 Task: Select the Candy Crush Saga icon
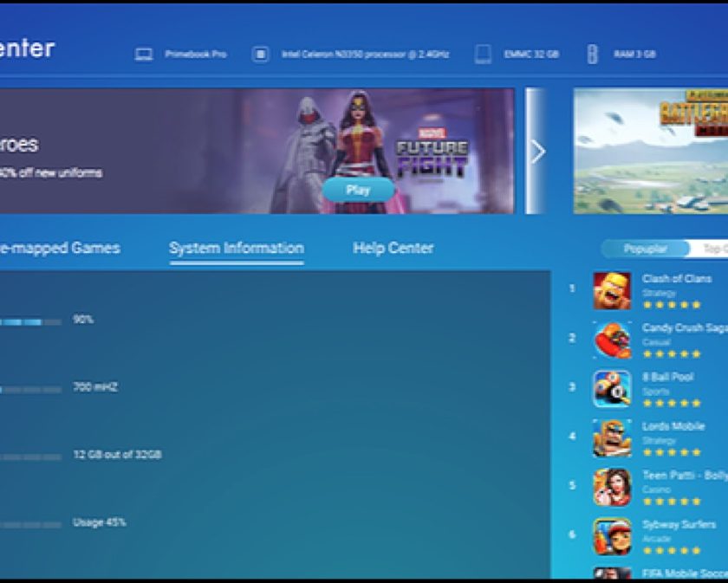coord(611,340)
